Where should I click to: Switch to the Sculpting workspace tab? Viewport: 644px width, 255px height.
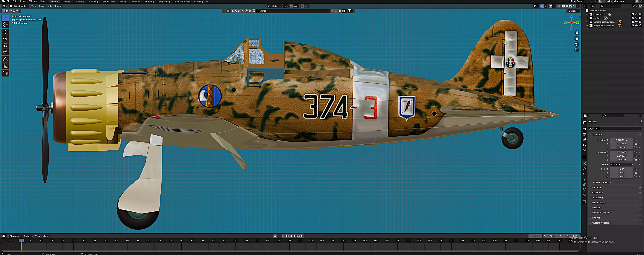(x=79, y=2)
